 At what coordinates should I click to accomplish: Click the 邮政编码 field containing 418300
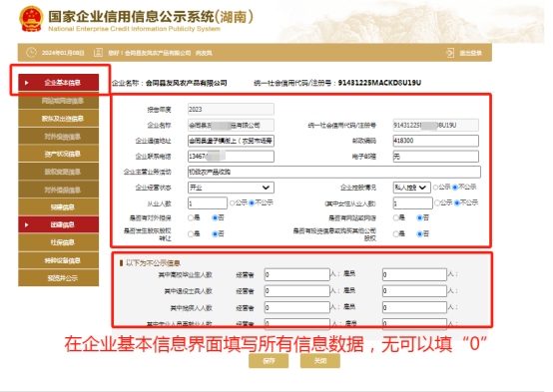435,141
